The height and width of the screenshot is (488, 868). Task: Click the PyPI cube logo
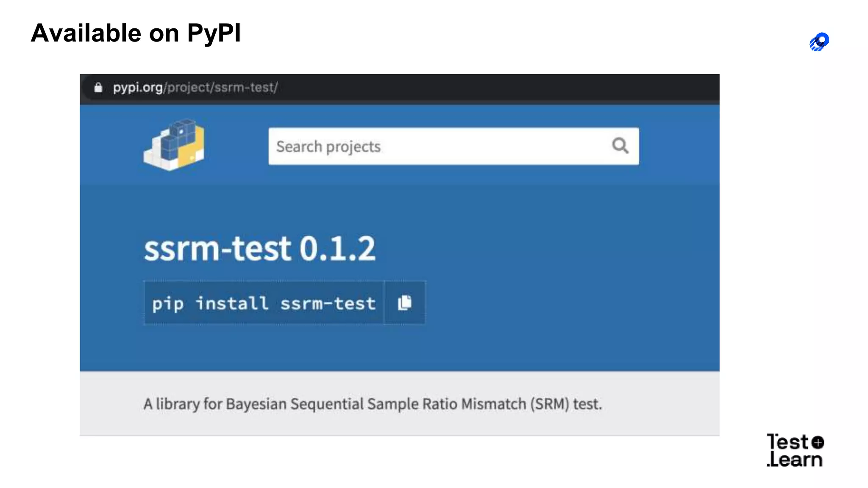point(174,145)
